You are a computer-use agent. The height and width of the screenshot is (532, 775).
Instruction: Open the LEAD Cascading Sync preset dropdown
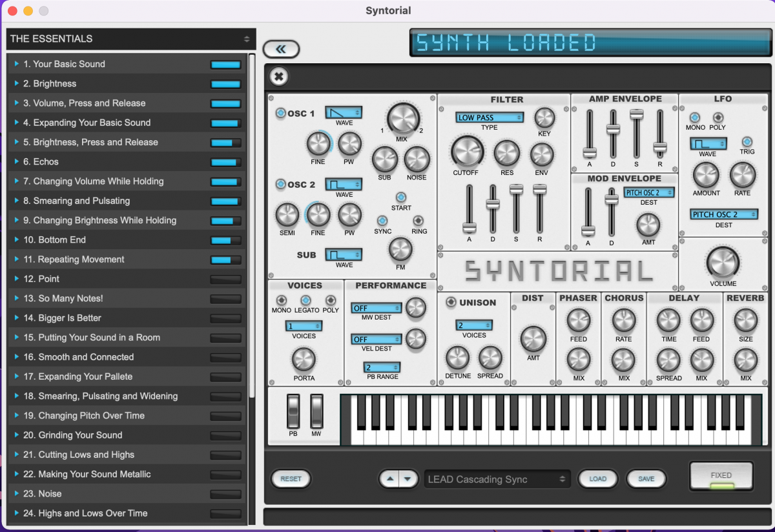tap(497, 479)
